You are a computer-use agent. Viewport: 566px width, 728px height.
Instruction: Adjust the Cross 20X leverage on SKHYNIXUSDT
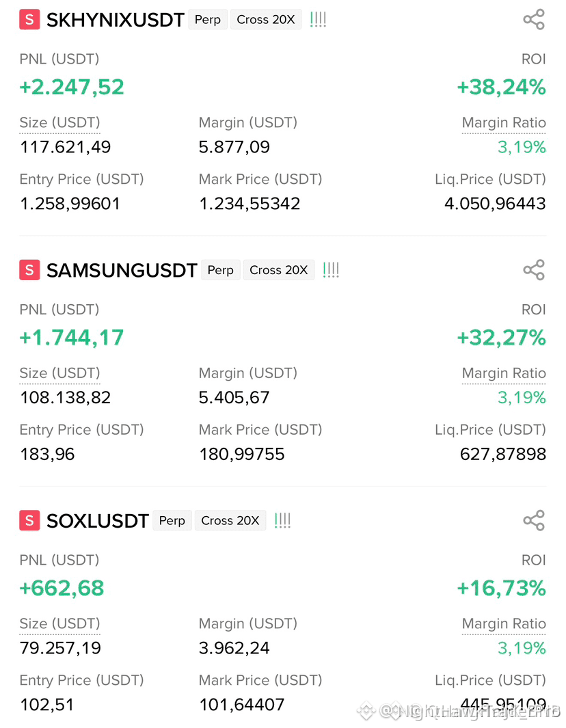(266, 20)
